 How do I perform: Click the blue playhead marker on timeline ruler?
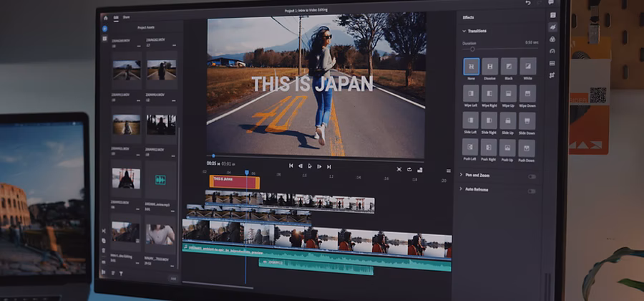click(x=247, y=173)
